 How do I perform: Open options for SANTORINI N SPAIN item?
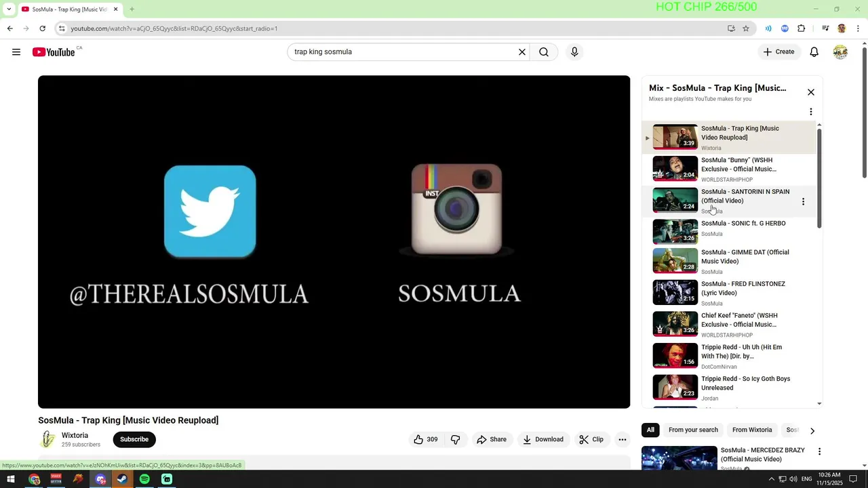pos(804,201)
